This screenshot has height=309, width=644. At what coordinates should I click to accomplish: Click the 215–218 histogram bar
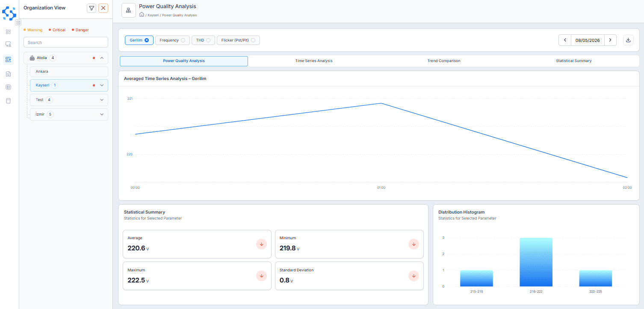point(476,278)
